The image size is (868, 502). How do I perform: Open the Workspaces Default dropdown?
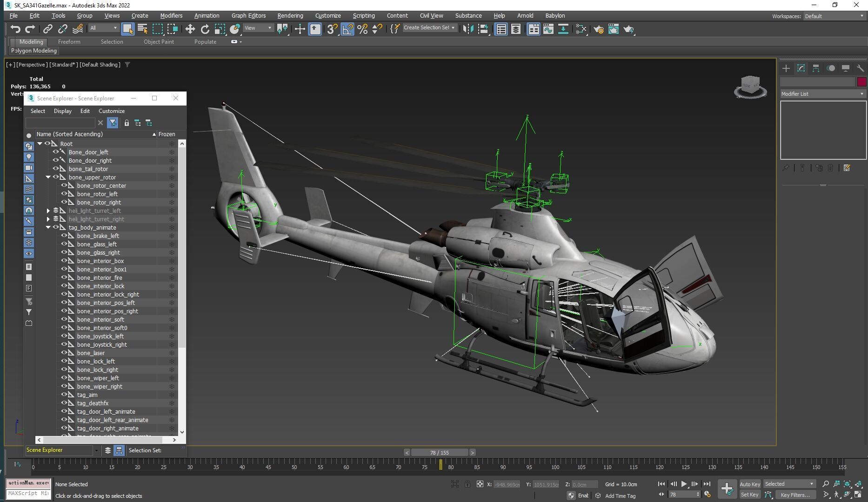click(x=834, y=16)
